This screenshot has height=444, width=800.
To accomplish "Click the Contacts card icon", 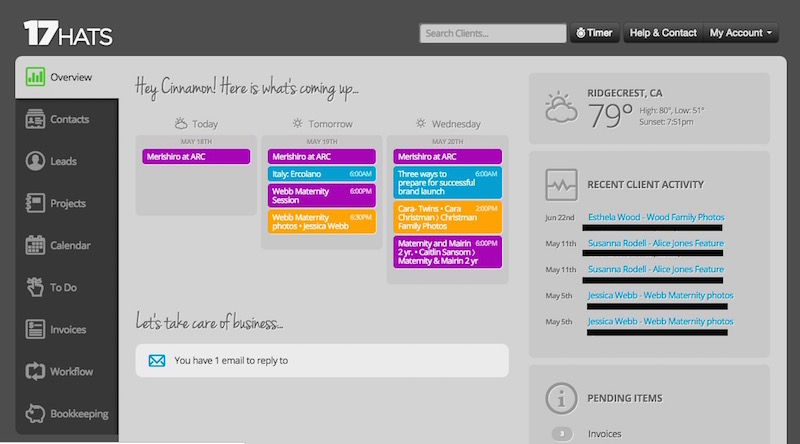I will tap(35, 119).
